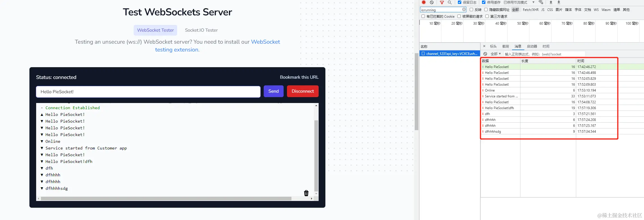Viewport: 644px width, 220px height.
Task: Filter requests by 图片 image type
Action: click(x=559, y=10)
